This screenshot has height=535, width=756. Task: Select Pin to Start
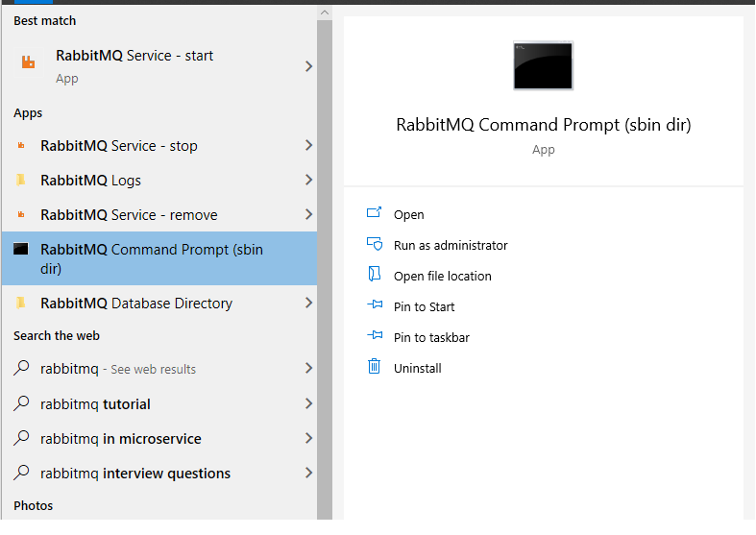click(425, 307)
